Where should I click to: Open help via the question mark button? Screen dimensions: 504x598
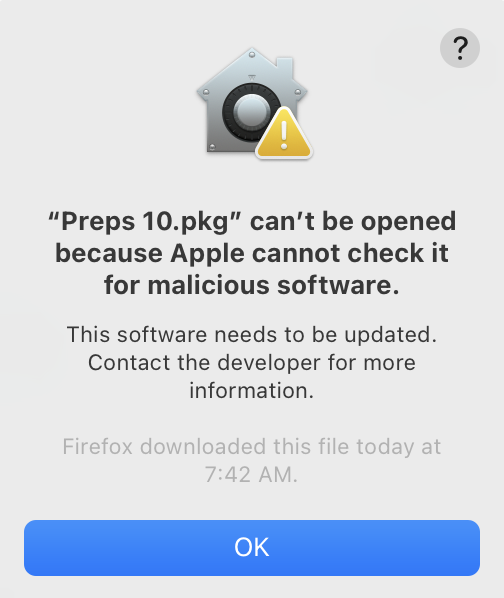(x=460, y=48)
